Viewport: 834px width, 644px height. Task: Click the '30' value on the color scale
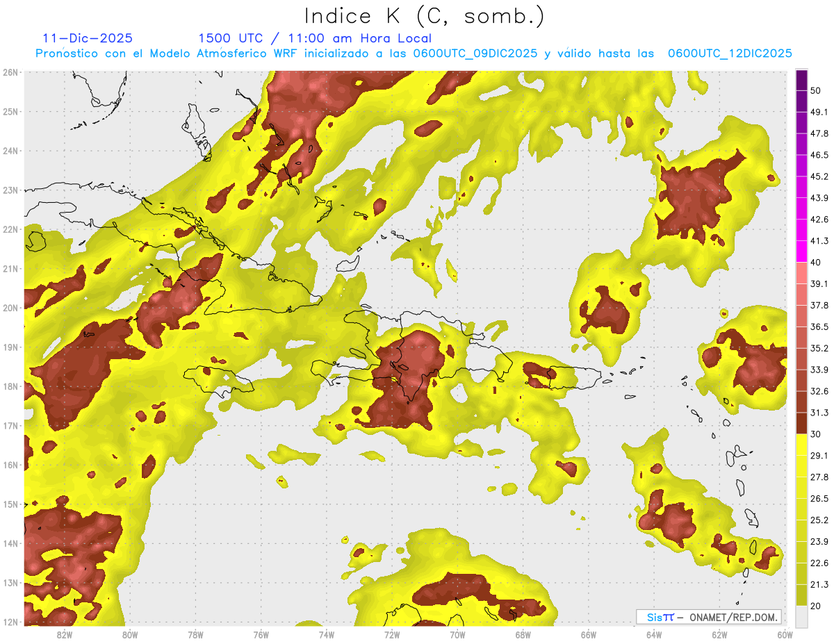coord(817,434)
